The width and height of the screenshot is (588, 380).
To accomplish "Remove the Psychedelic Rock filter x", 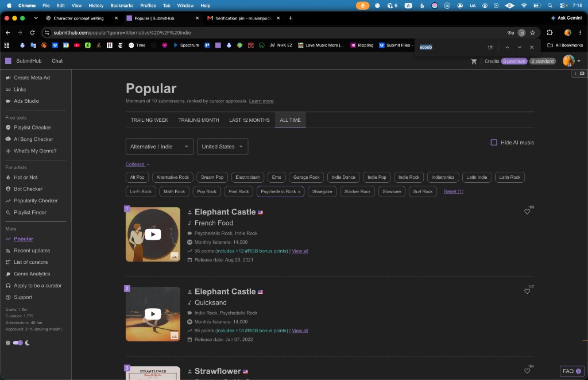I will pos(299,192).
